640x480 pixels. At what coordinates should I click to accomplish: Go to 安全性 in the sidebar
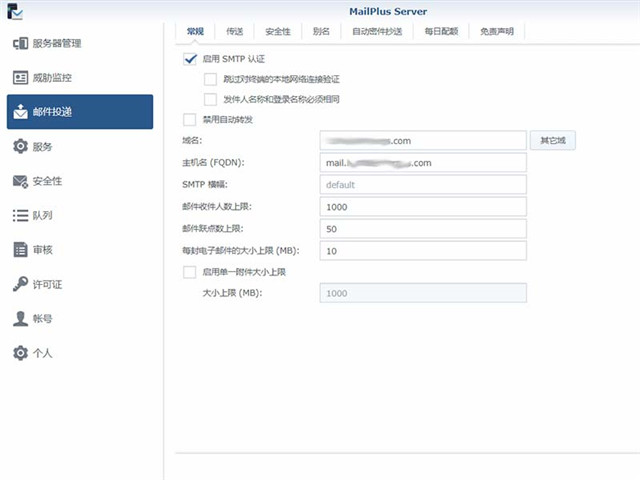click(x=80, y=181)
